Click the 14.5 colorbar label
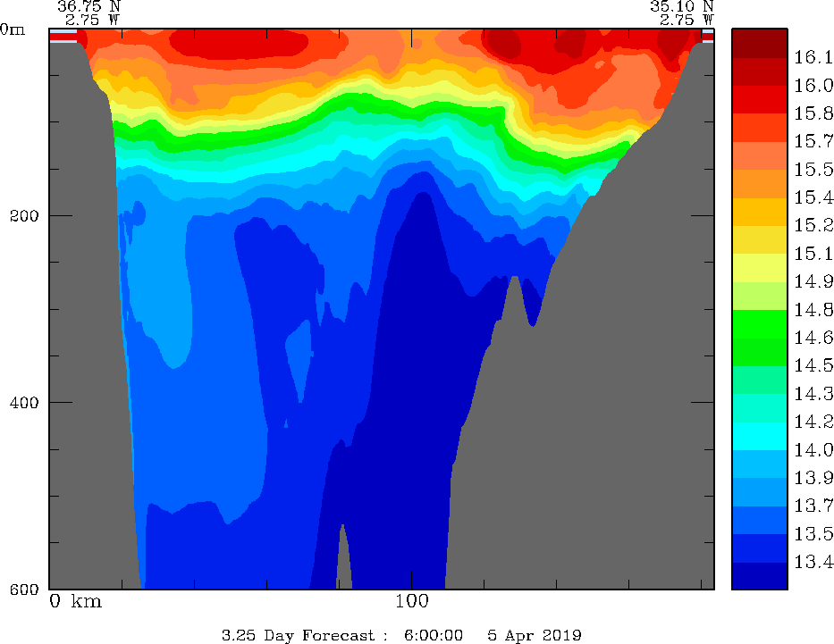Viewport: 834px width, 644px height. click(x=813, y=366)
